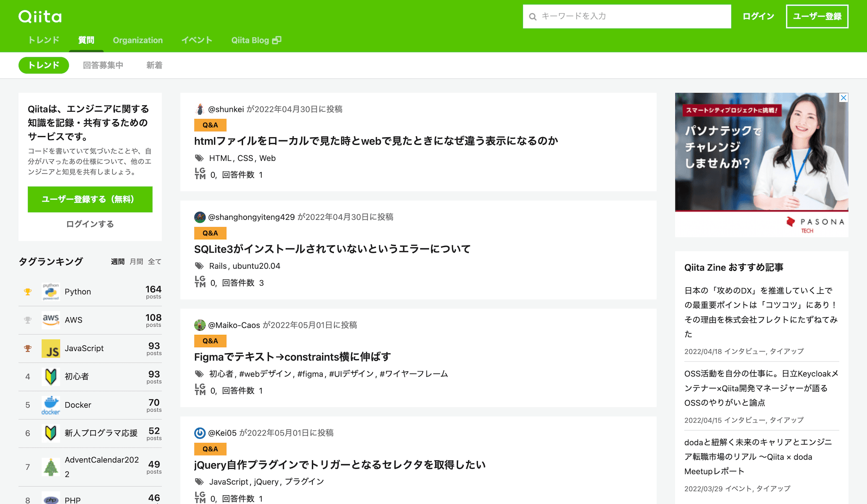Viewport: 867px width, 504px height.
Task: Open the 攻めのDX Qiita Zine article
Action: coord(761,312)
